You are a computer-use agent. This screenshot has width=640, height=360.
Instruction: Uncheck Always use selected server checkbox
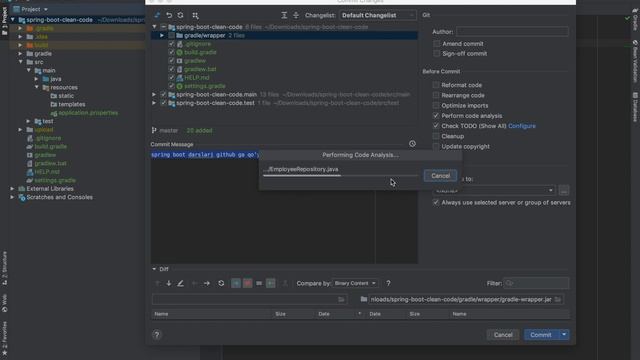(436, 202)
